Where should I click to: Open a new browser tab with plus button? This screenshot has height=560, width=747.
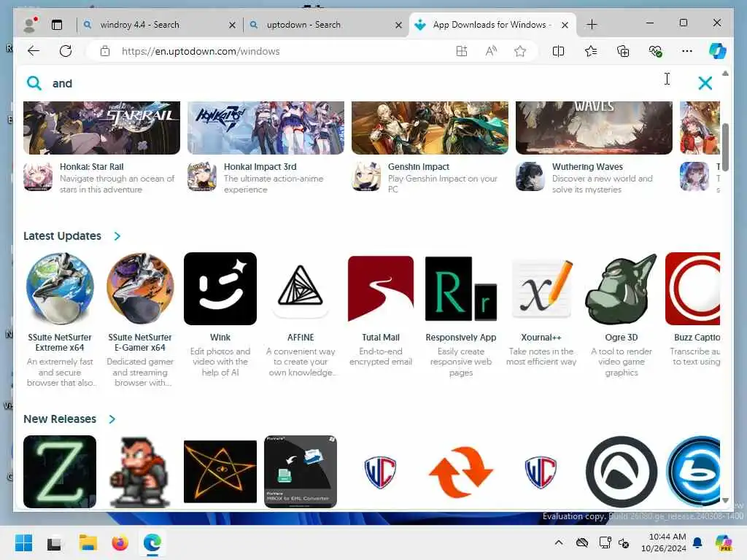592,25
